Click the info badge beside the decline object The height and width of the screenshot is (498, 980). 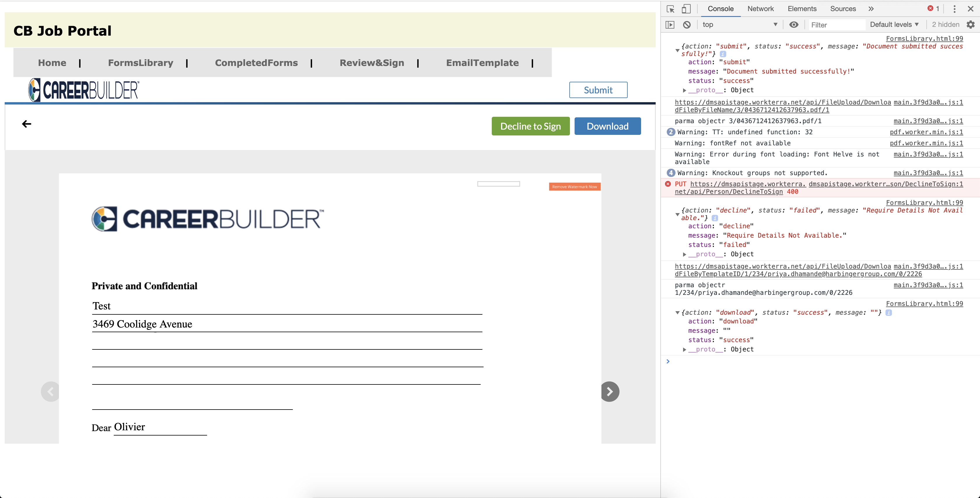point(715,218)
